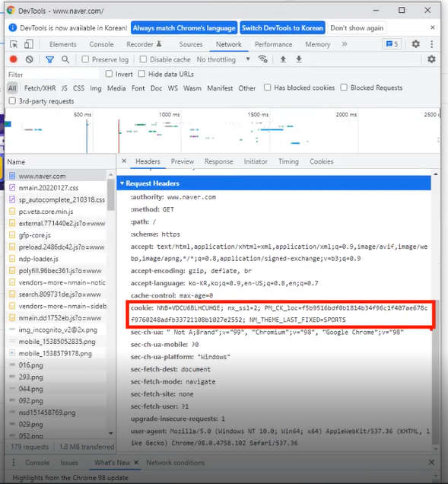This screenshot has height=484, width=448.
Task: Enable Preserve log checkbox
Action: (x=85, y=59)
